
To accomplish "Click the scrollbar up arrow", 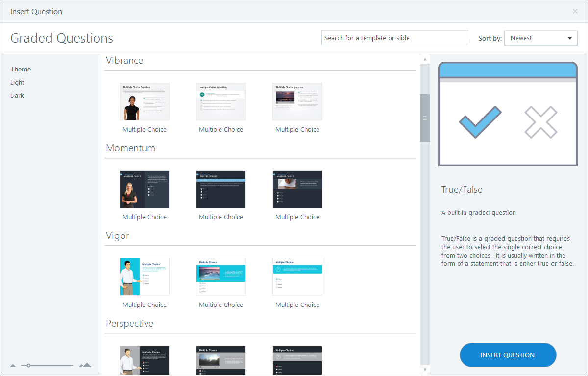I will tap(425, 58).
